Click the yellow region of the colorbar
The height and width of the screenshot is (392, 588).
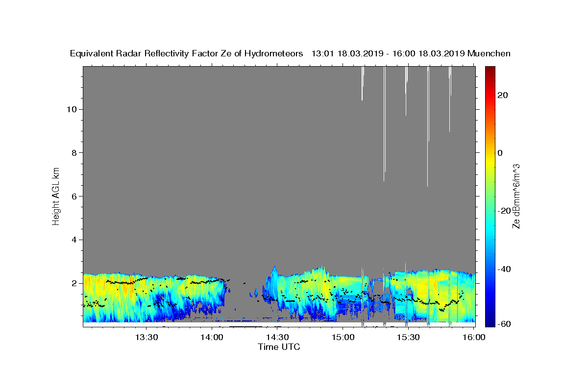(490, 162)
